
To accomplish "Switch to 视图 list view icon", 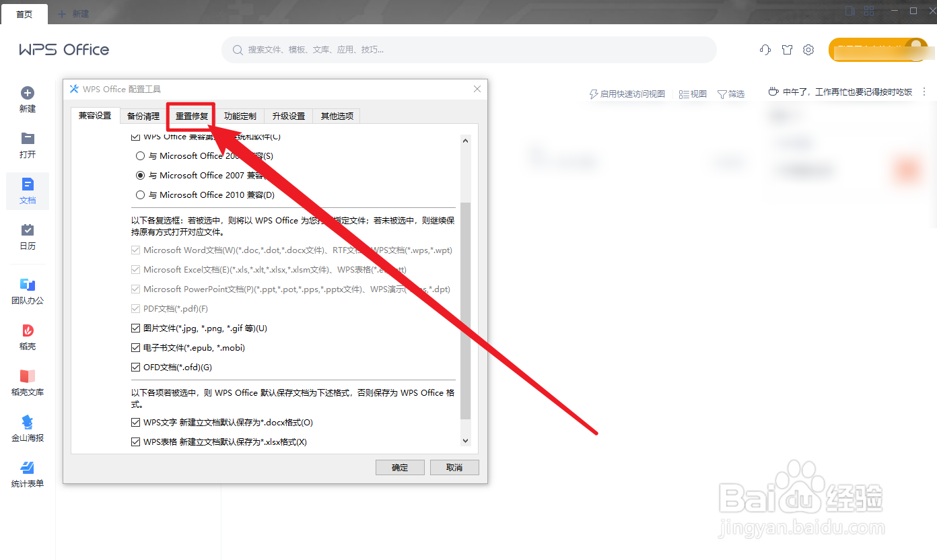I will click(x=684, y=94).
